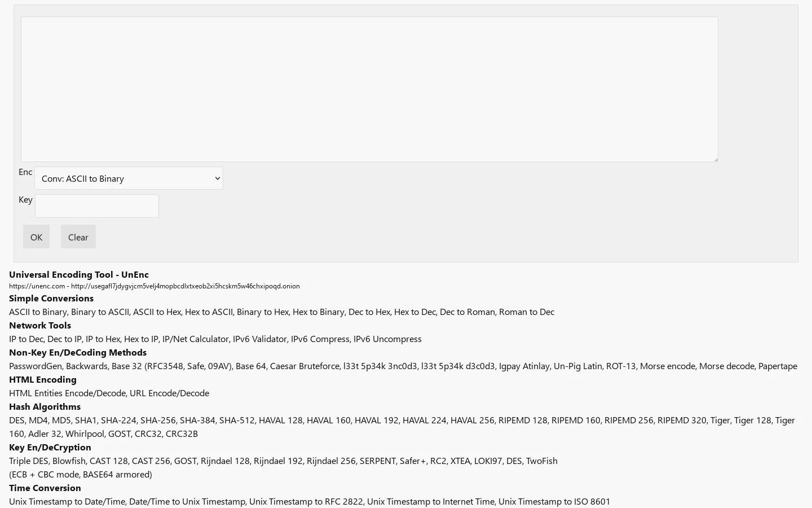The height and width of the screenshot is (508, 812).
Task: Click the 'Triple DES, Blowfish, CAST 128' ciphers line
Action: coord(283,461)
